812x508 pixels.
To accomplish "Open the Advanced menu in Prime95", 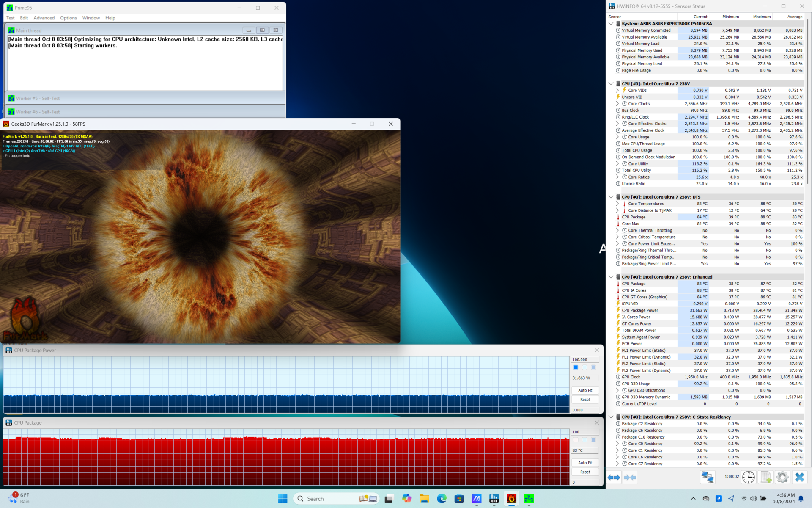I will tap(44, 18).
